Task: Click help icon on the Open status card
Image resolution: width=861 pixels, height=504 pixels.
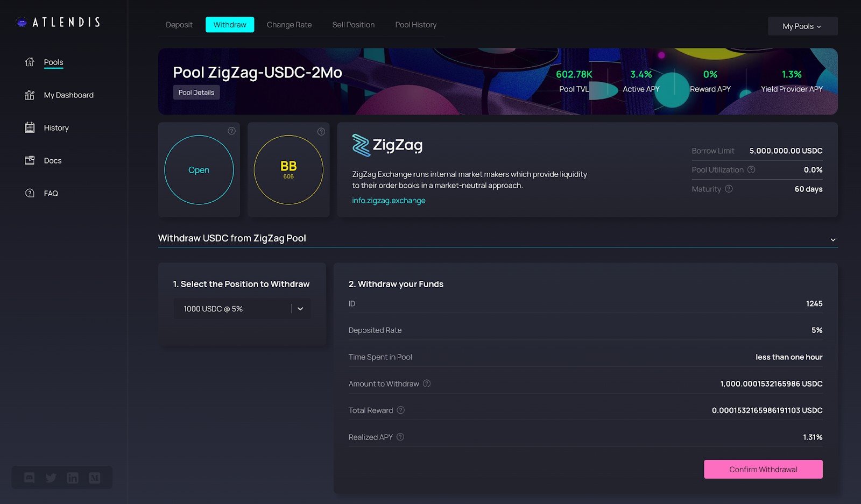Action: [231, 131]
